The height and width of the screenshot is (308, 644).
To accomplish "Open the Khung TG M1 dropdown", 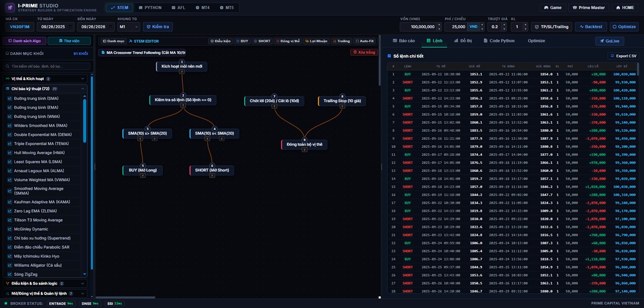I will click(128, 27).
